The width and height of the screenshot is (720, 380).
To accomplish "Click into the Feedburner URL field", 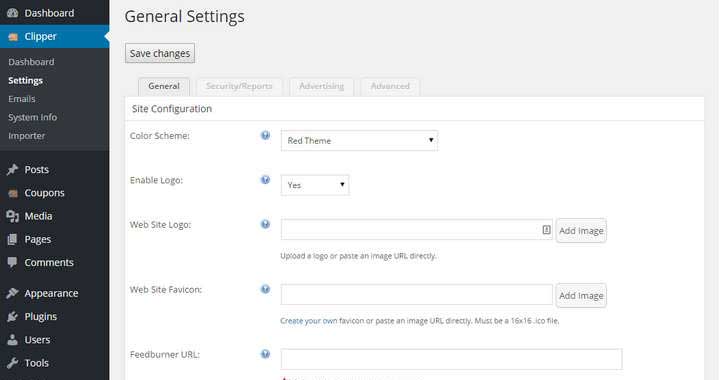I will (451, 359).
